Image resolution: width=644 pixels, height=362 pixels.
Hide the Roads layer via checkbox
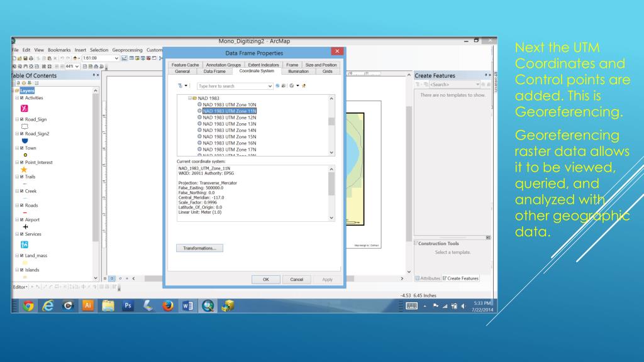(x=22, y=206)
